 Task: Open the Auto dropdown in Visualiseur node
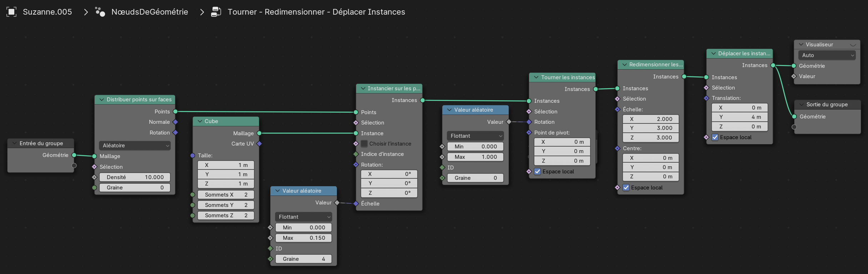(827, 55)
